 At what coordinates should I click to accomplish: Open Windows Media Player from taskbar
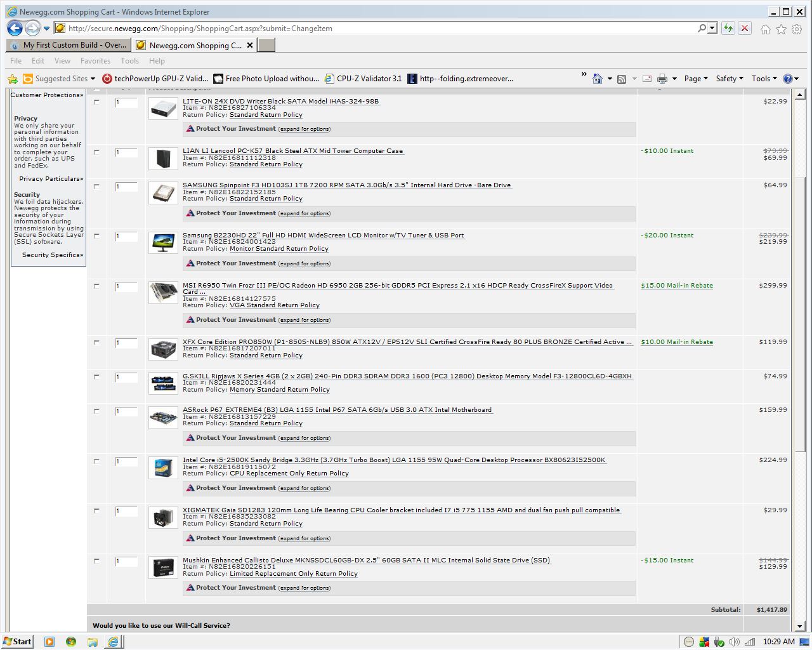(x=49, y=642)
